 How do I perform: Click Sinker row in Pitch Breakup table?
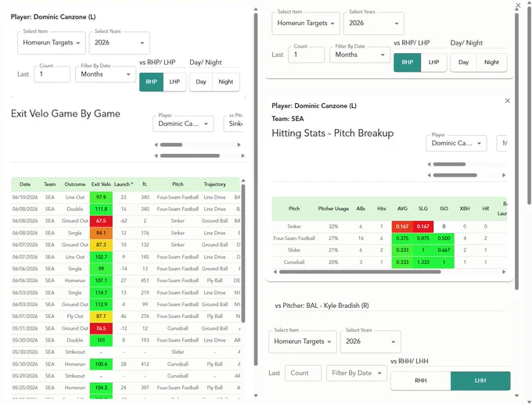[390, 227]
